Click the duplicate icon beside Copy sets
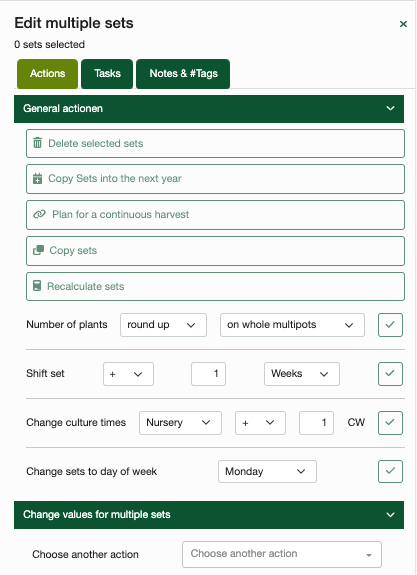The width and height of the screenshot is (417, 575). (39, 250)
